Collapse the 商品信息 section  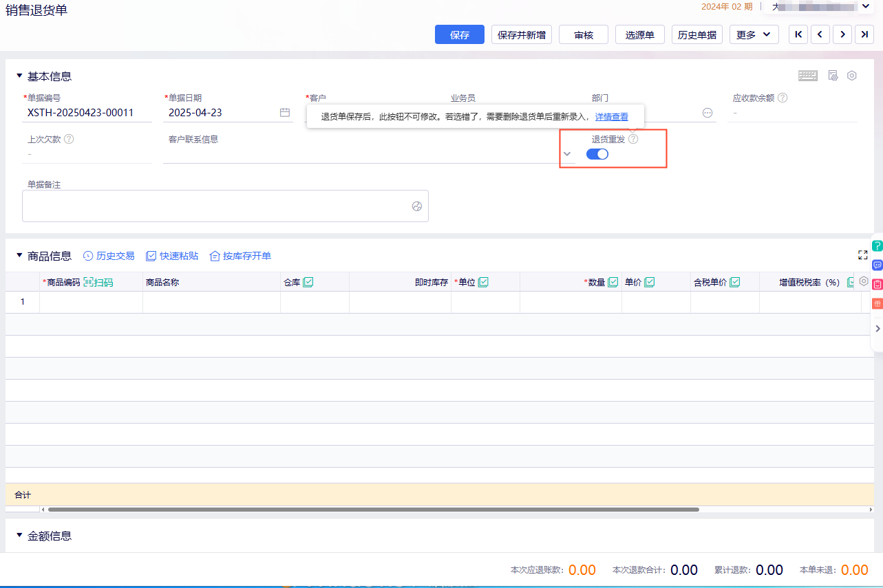pos(19,255)
